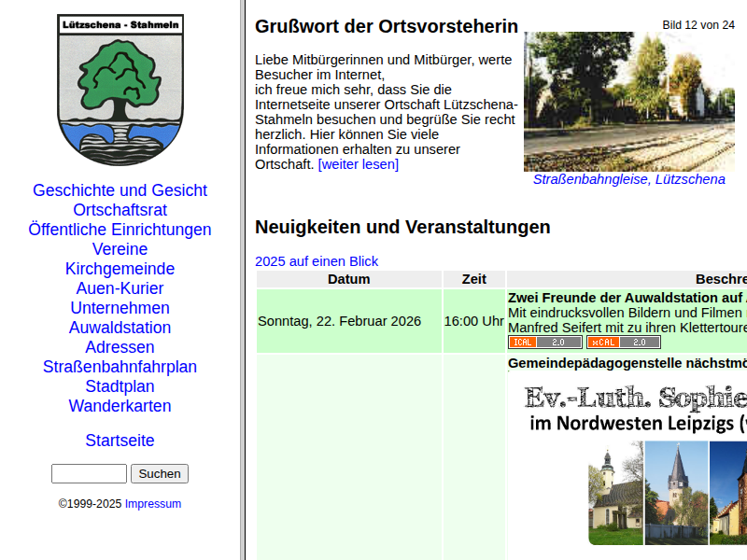Click the xCal 2.0 download badge
747x560 pixels.
(x=624, y=343)
